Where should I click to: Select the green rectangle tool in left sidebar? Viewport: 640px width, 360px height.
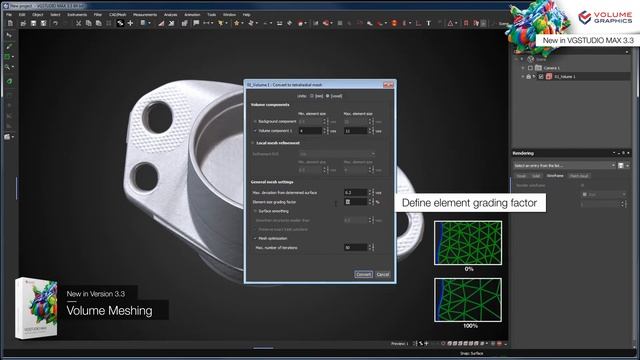[x=7, y=57]
